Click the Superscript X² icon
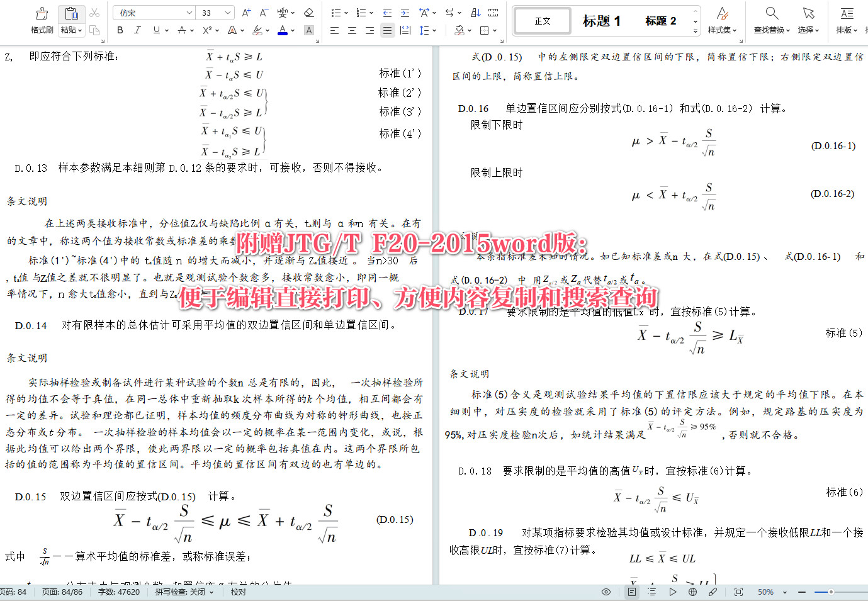The width and height of the screenshot is (868, 601). [207, 30]
